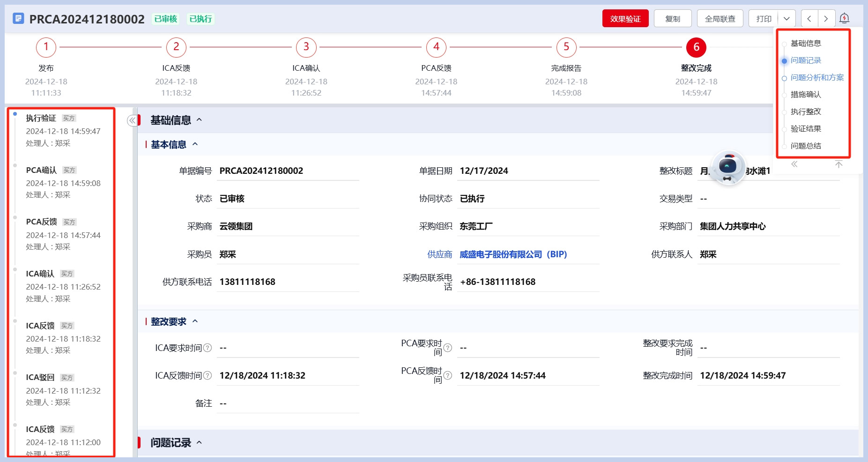Open supplier link 威盛电子股份有限公司 (BIP)
868x462 pixels.
(513, 254)
